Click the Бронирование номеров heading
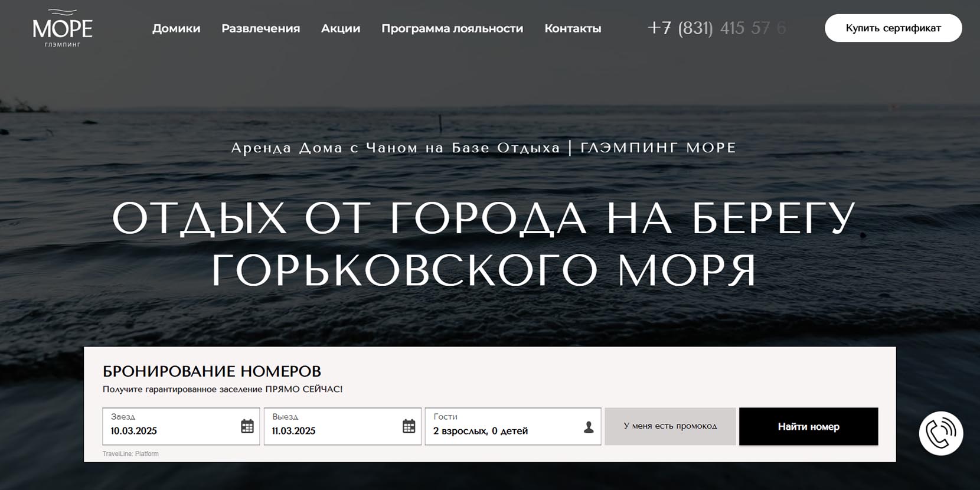The height and width of the screenshot is (490, 980). pyautogui.click(x=212, y=371)
